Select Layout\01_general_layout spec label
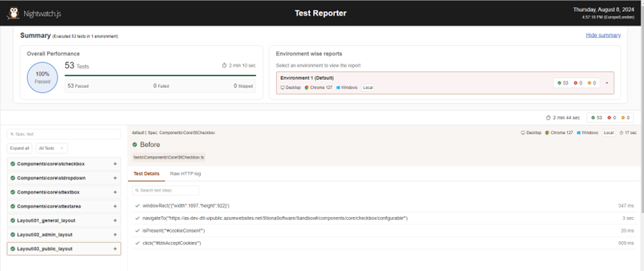644x271 pixels. point(46,220)
